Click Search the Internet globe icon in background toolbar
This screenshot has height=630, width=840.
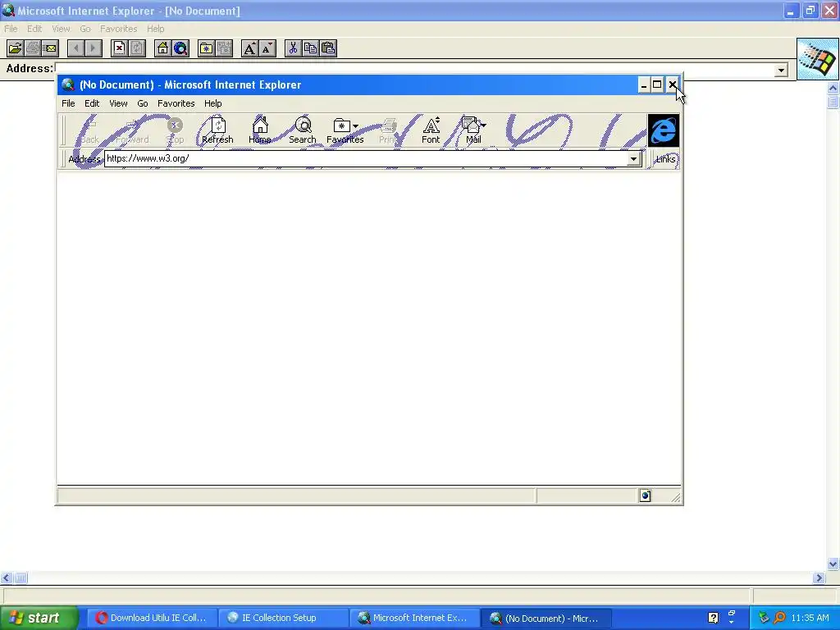(x=180, y=48)
